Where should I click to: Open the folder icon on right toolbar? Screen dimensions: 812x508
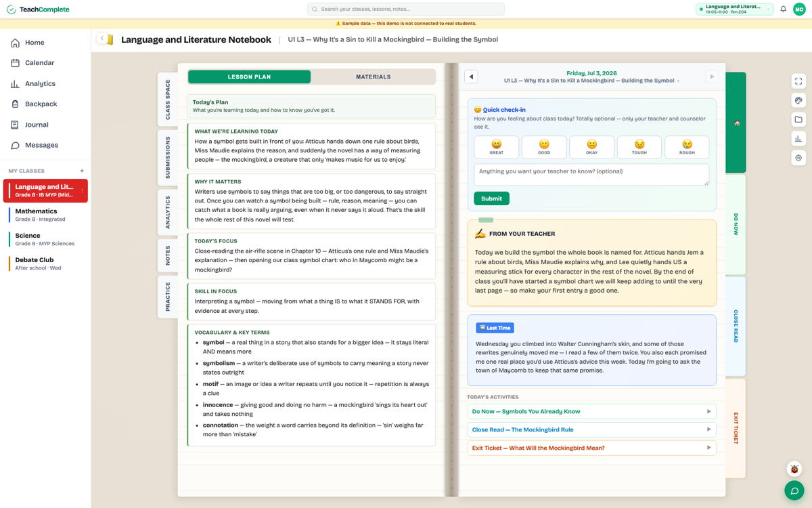click(x=798, y=119)
